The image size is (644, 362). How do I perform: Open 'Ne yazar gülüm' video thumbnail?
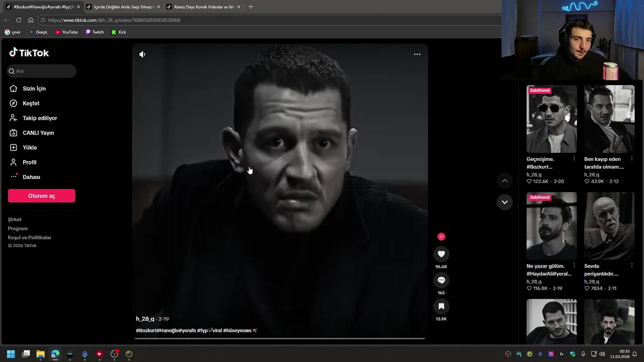(552, 226)
